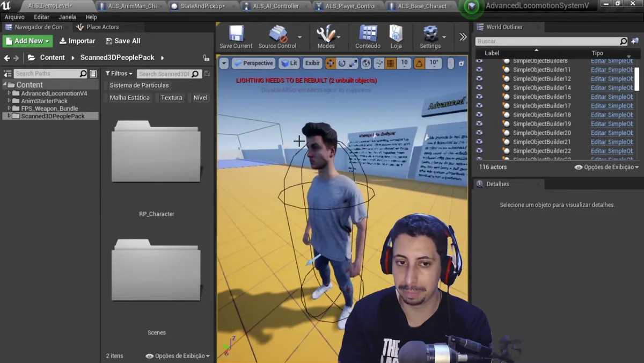Toggle the Malha Estática filter

pyautogui.click(x=129, y=98)
